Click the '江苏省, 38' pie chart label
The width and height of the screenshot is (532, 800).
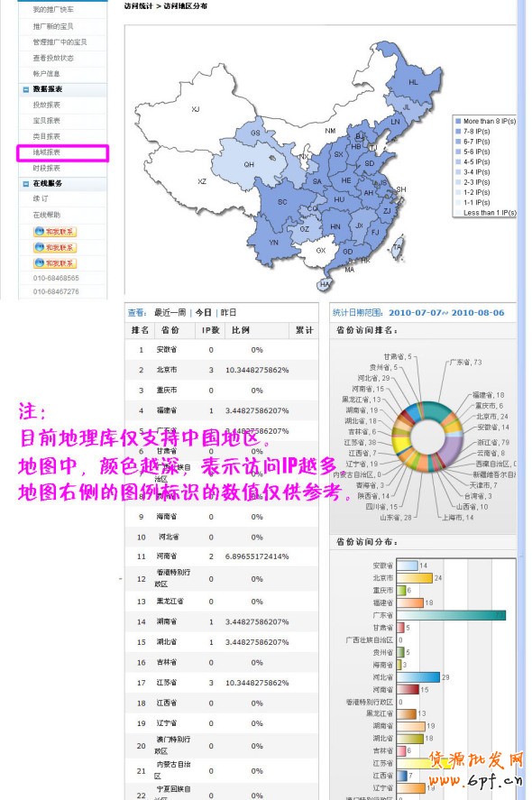point(360,442)
